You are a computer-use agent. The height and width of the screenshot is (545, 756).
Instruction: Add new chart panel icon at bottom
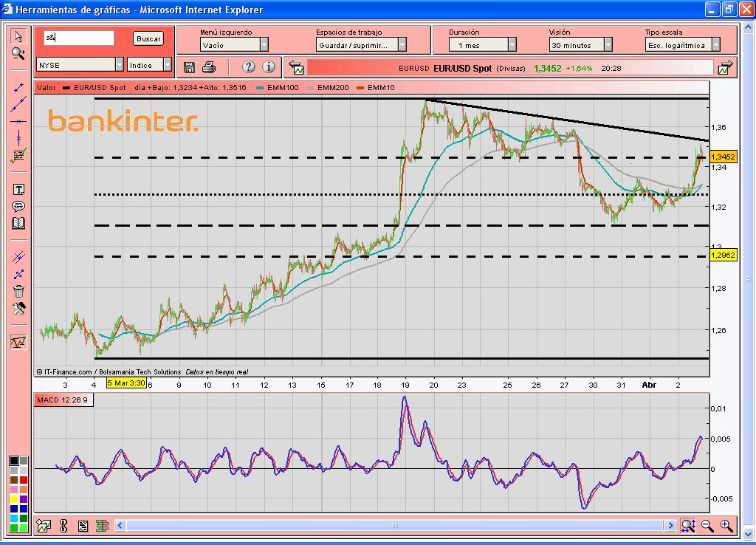pyautogui.click(x=44, y=526)
